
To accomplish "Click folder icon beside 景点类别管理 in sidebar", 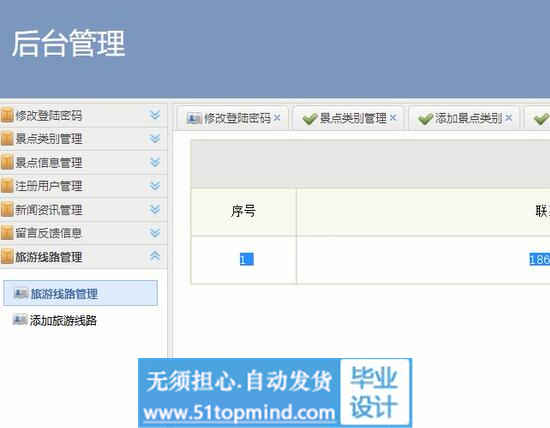I will coord(7,139).
